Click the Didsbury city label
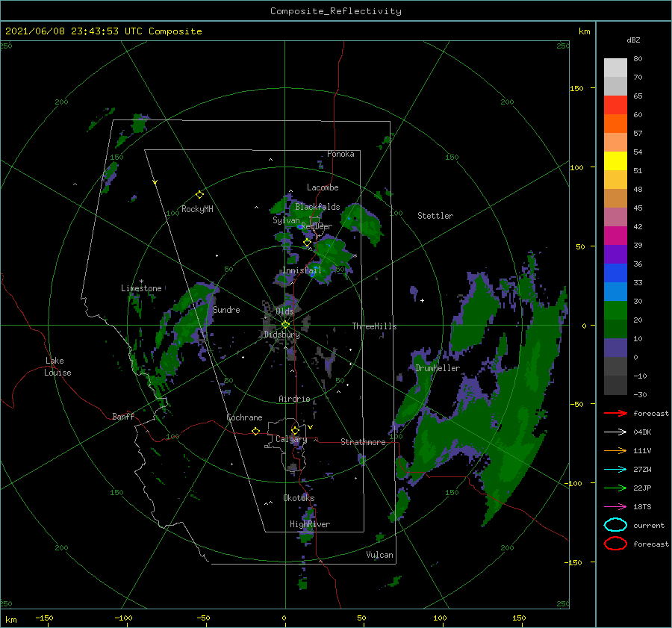The height and width of the screenshot is (628, 672). (282, 335)
